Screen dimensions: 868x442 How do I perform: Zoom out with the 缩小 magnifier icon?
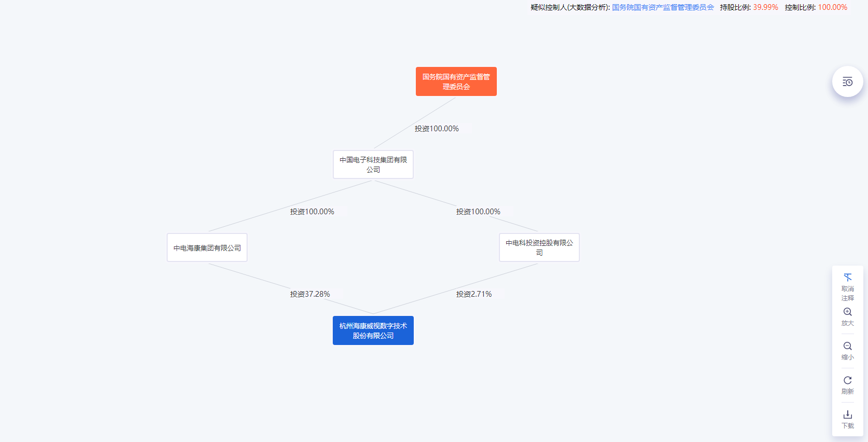(x=848, y=346)
